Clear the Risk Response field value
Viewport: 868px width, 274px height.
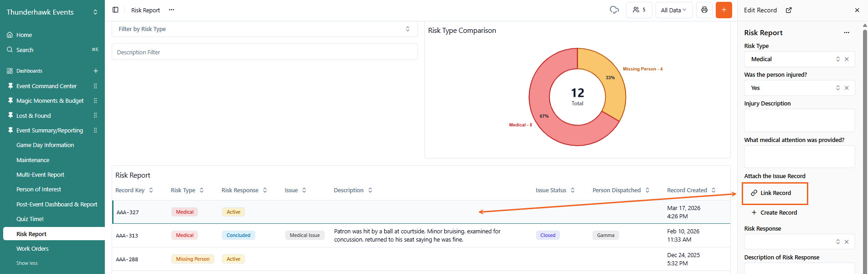pos(847,242)
